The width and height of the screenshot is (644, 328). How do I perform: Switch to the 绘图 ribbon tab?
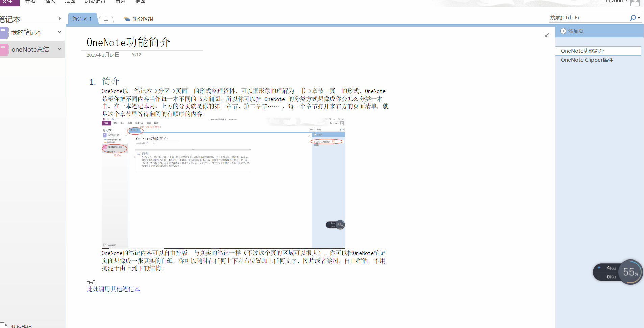(70, 2)
